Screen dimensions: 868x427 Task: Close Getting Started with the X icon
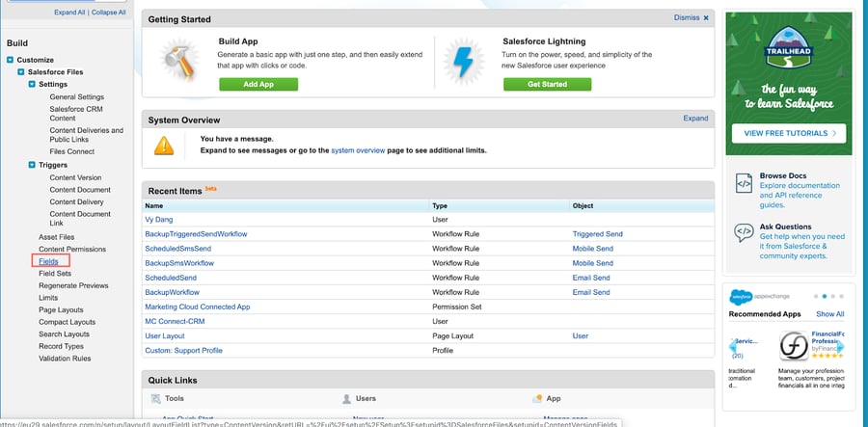click(706, 17)
